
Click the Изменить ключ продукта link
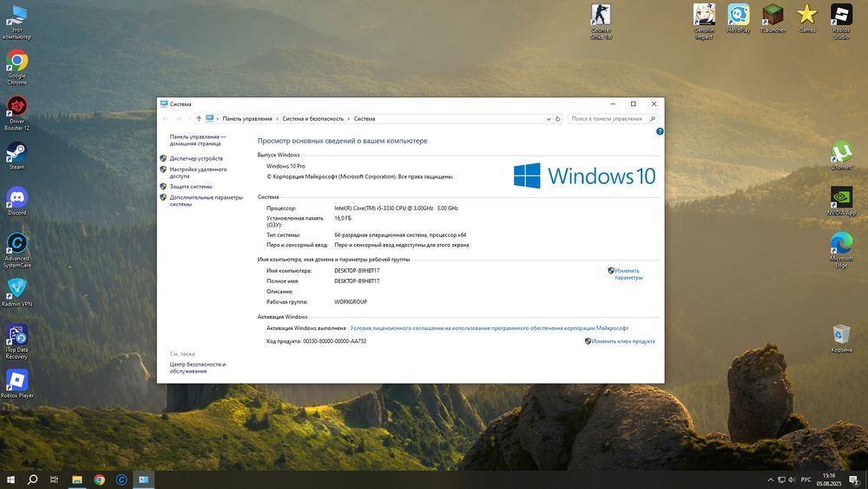click(623, 341)
